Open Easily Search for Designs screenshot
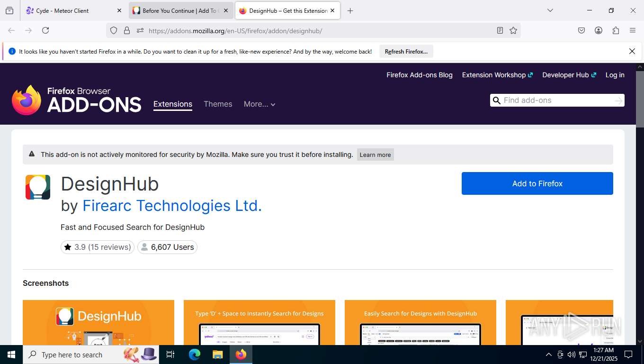644x364 pixels. 420,322
